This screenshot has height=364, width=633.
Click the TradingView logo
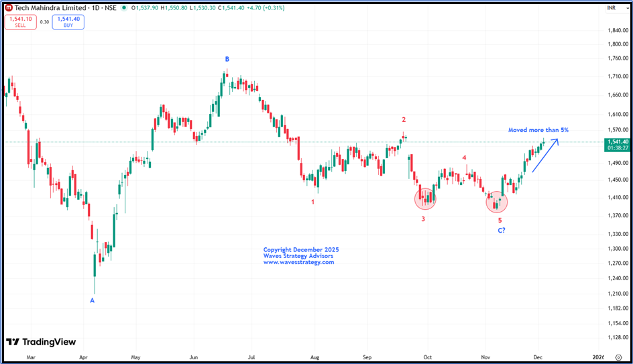point(41,342)
